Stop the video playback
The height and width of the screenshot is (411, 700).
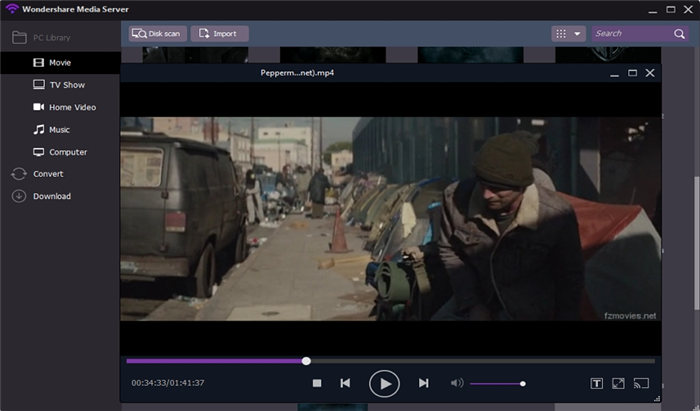click(x=317, y=383)
